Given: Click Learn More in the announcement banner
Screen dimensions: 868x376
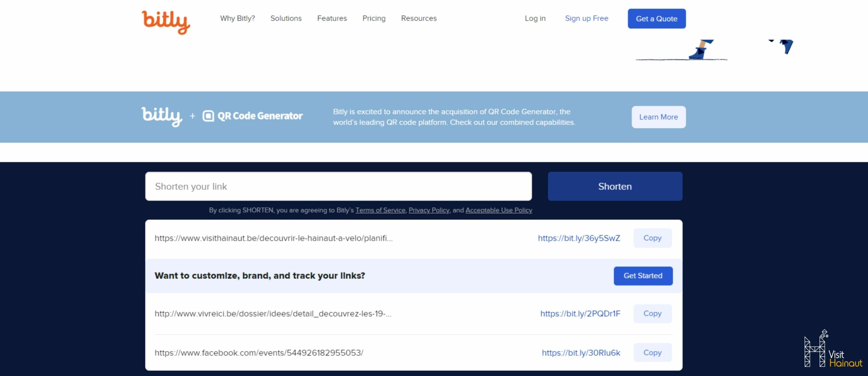Looking at the screenshot, I should (658, 117).
